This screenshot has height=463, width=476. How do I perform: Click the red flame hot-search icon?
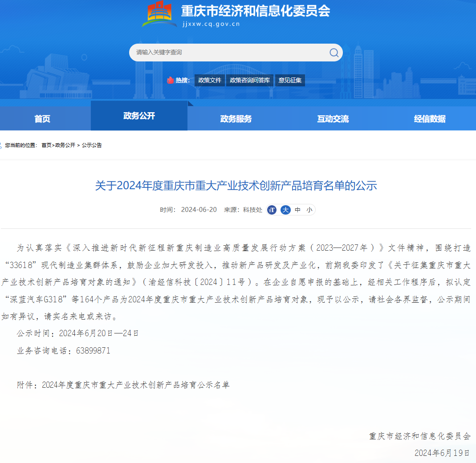[170, 80]
